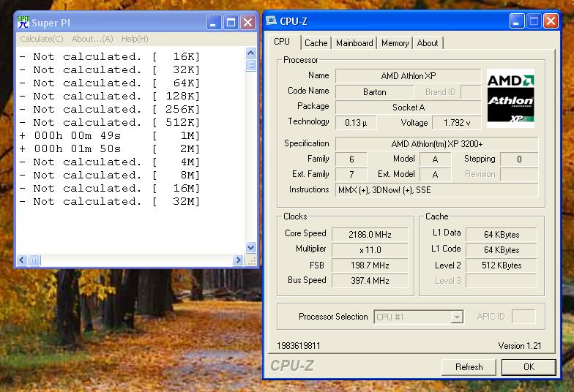Click the horizontal scrollbar right arrow in Super PI
This screenshot has width=574, height=392.
[239, 260]
